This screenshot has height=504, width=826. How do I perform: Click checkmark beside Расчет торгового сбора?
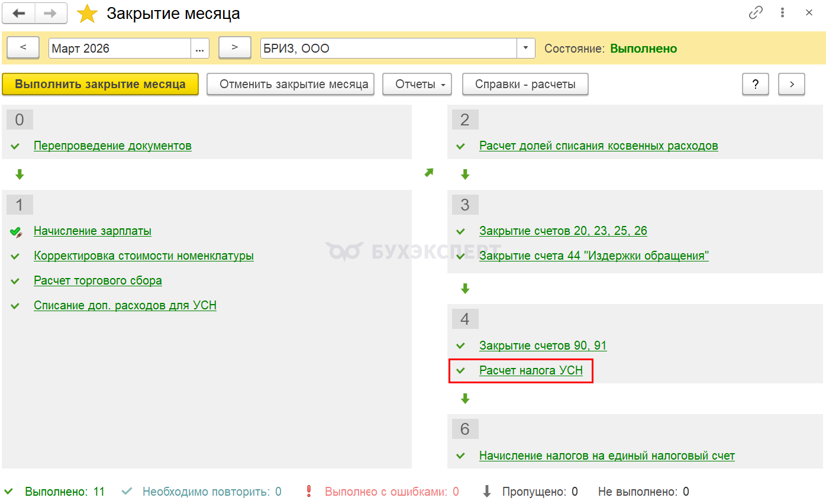(x=15, y=281)
